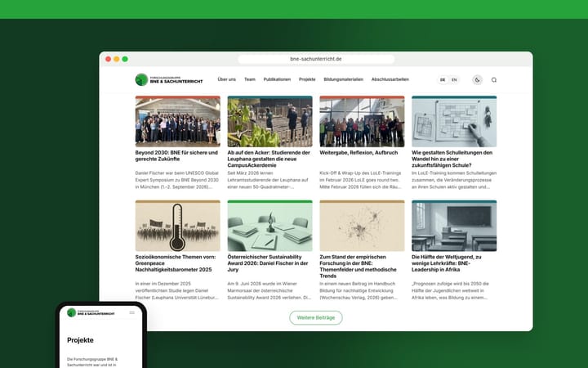Open the Projekte menu item
Viewport: 588px width, 368px height.
pyautogui.click(x=307, y=79)
